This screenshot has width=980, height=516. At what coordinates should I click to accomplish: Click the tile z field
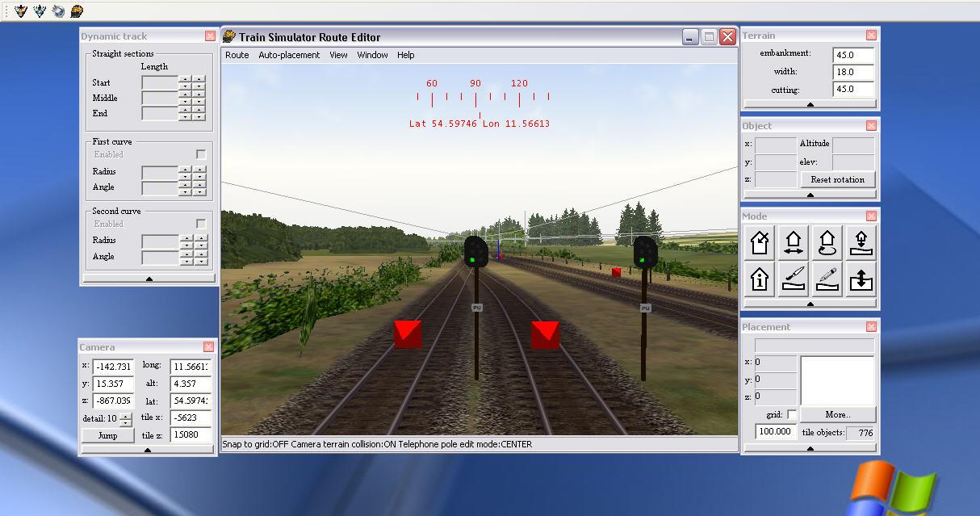pos(191,435)
